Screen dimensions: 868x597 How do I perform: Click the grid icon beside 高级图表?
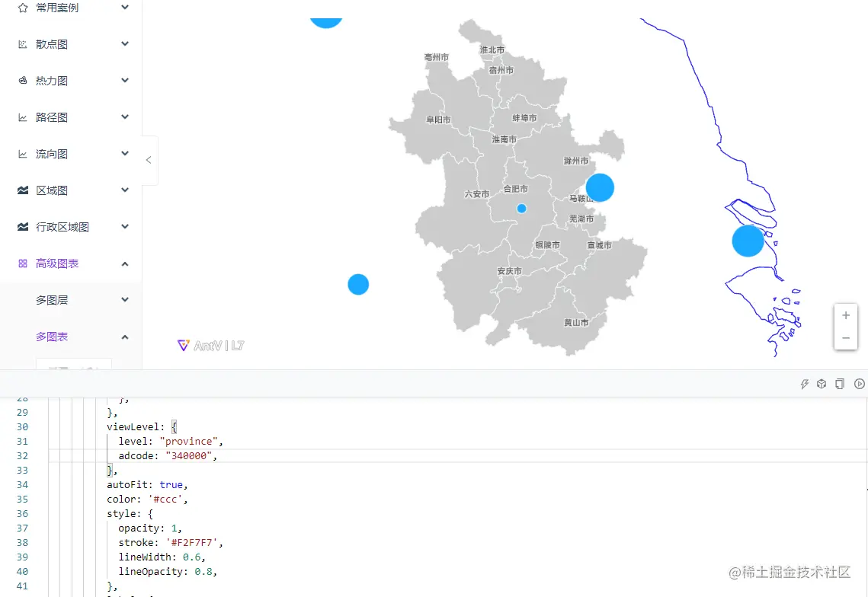(23, 263)
